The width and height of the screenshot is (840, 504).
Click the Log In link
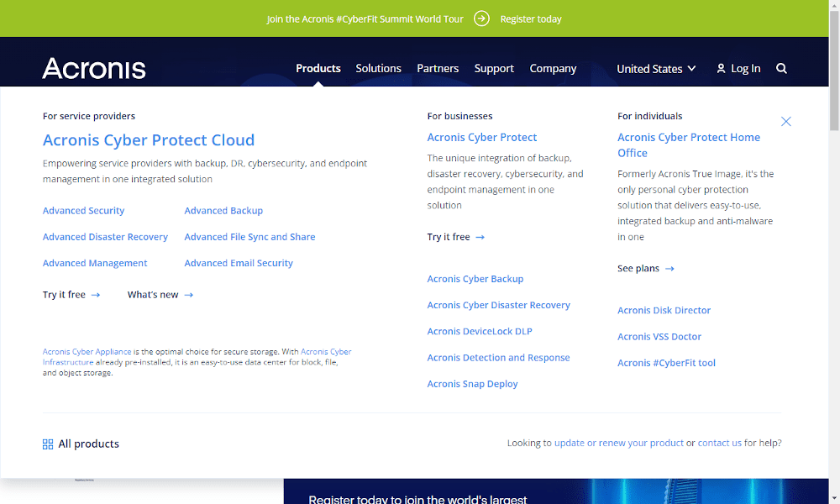(746, 69)
